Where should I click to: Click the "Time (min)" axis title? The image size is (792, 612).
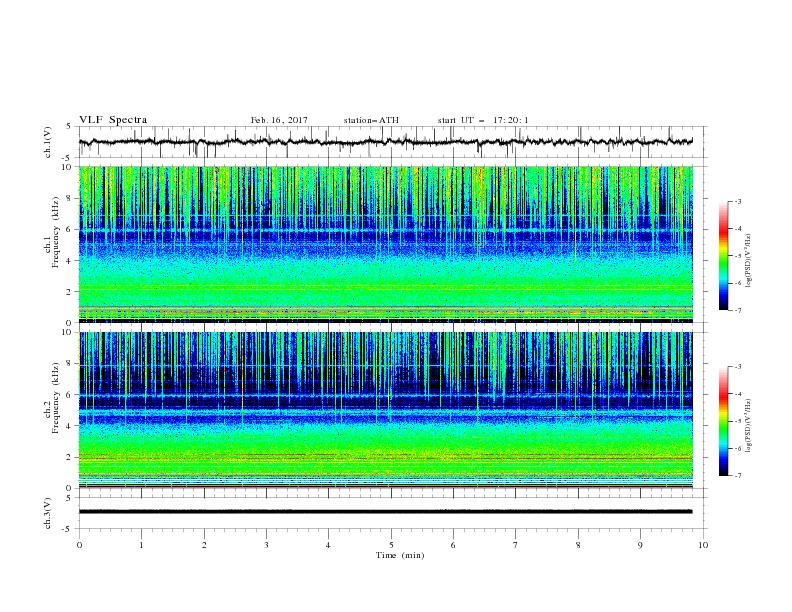pos(400,555)
